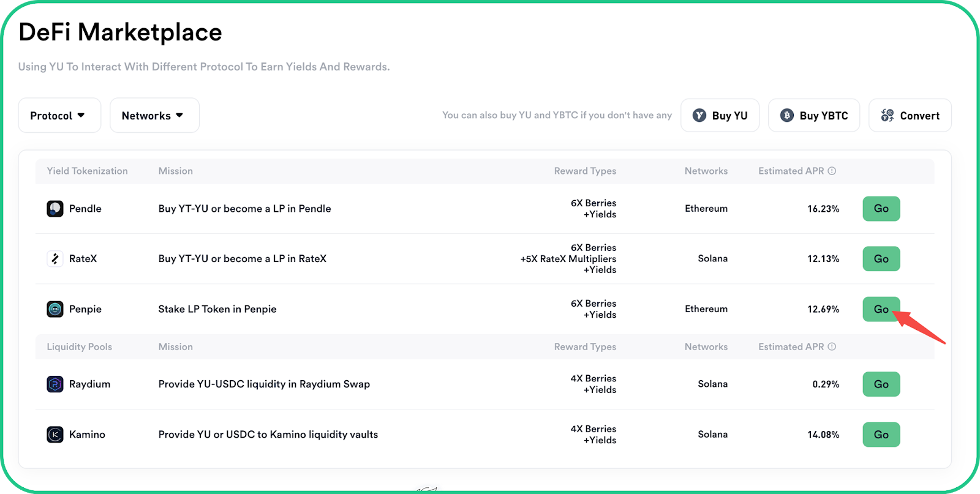This screenshot has width=980, height=494.
Task: Open the Networks filter dropdown
Action: coord(154,115)
